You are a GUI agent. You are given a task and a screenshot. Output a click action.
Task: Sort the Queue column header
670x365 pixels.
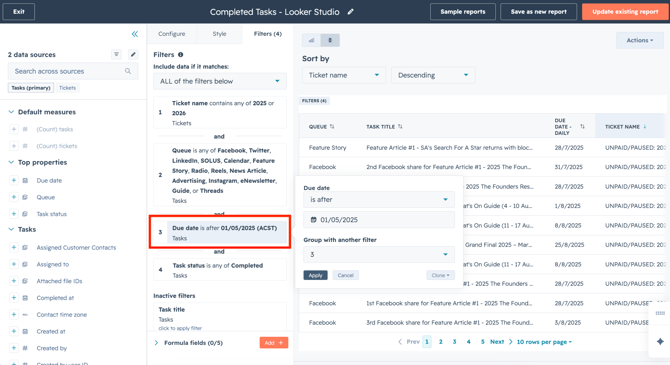[x=332, y=127]
